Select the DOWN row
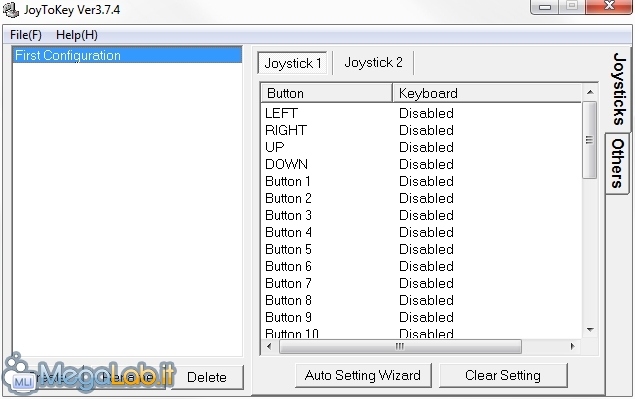 coord(421,164)
